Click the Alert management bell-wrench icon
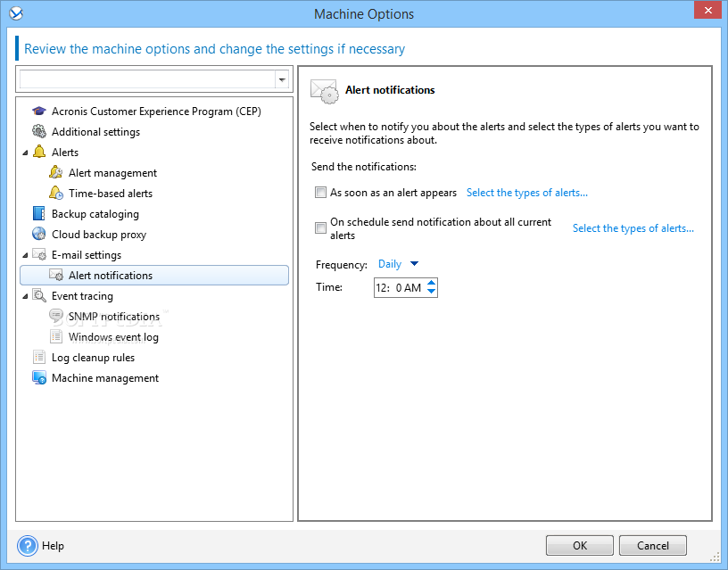728x570 pixels. pyautogui.click(x=55, y=173)
